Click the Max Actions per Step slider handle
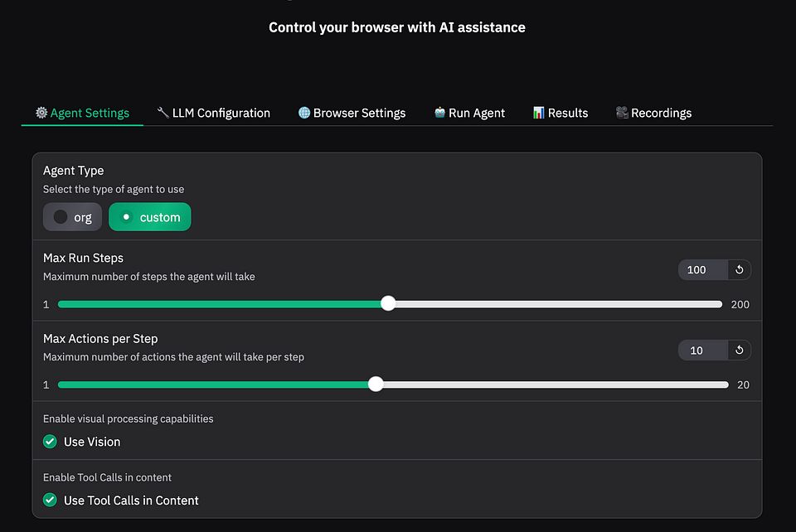Viewport: 796px width, 532px height. coord(376,384)
